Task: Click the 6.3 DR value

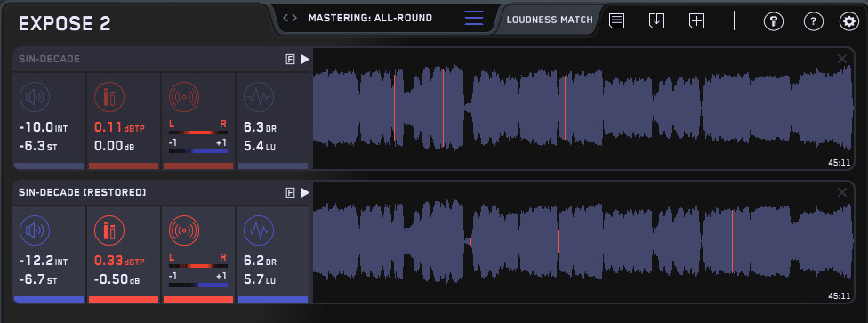Action: (x=261, y=128)
